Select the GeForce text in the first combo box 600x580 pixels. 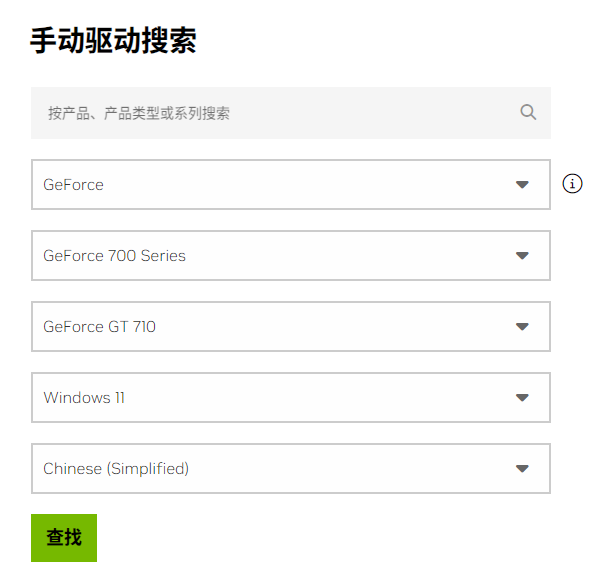pyautogui.click(x=73, y=185)
